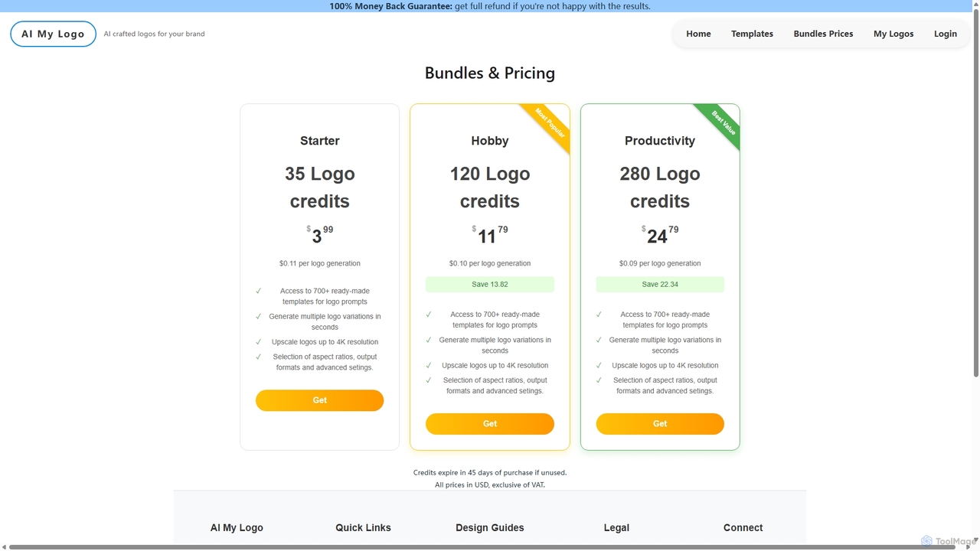Image resolution: width=980 pixels, height=551 pixels.
Task: Click the Design Guides footer heading
Action: click(490, 528)
